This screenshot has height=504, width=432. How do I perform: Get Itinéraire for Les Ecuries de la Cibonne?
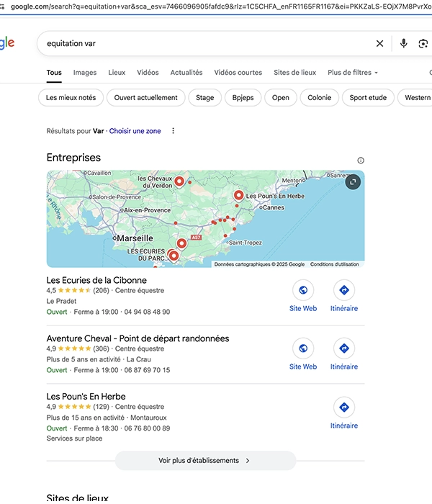(344, 290)
